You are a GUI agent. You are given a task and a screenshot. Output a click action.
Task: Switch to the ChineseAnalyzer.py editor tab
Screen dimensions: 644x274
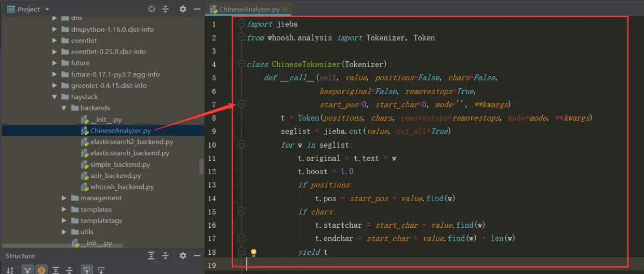tap(248, 9)
